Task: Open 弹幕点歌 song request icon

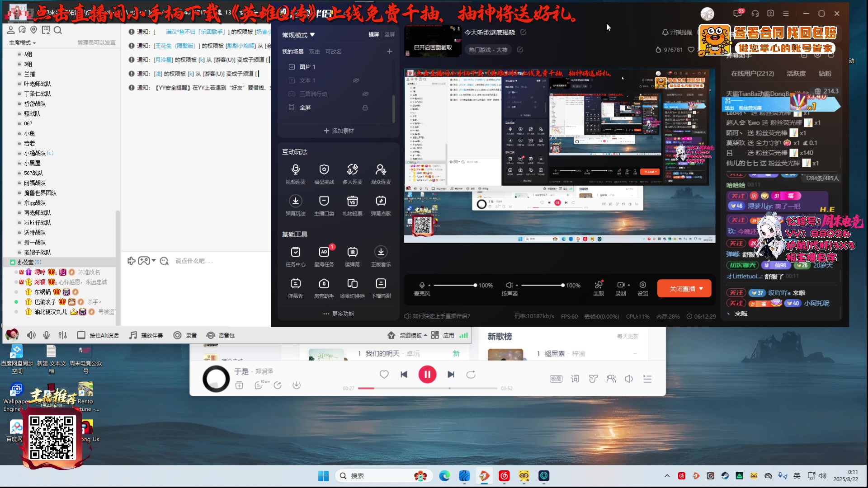Action: pyautogui.click(x=381, y=206)
